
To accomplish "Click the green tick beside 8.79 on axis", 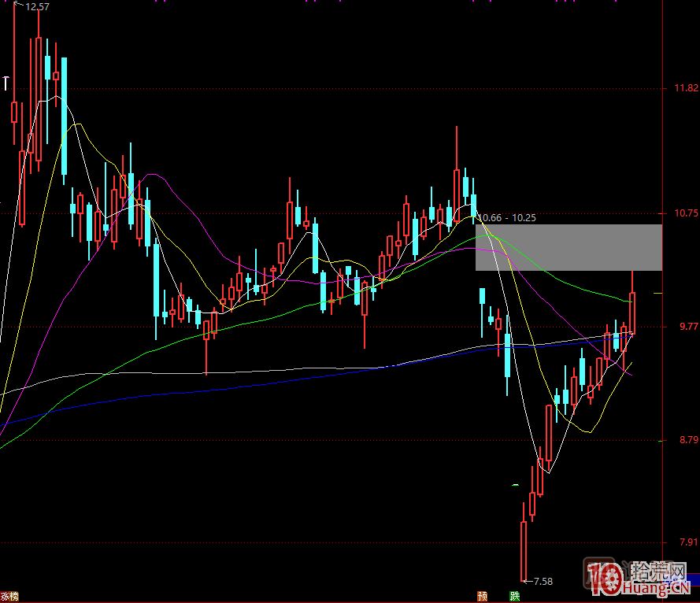I will (x=660, y=441).
